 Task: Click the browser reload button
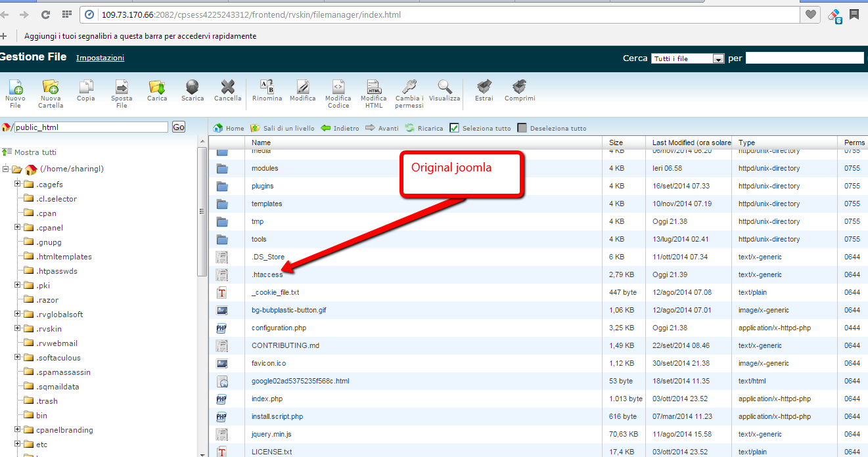tap(45, 14)
